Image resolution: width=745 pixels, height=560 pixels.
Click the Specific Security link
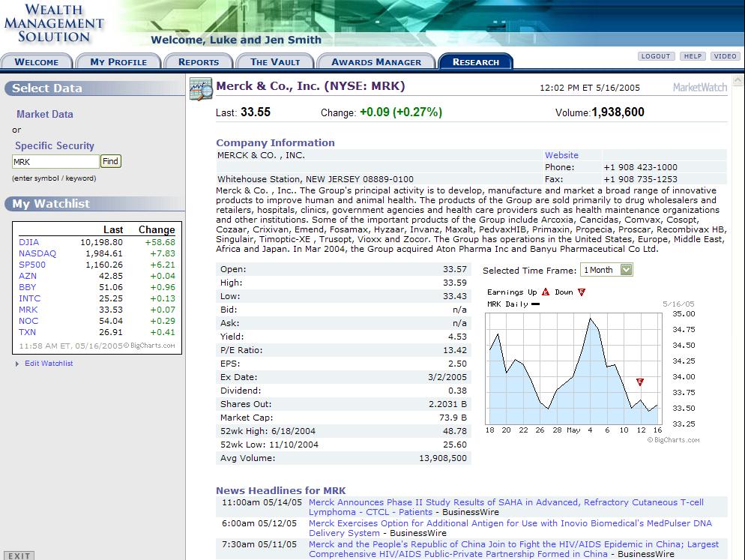point(55,146)
